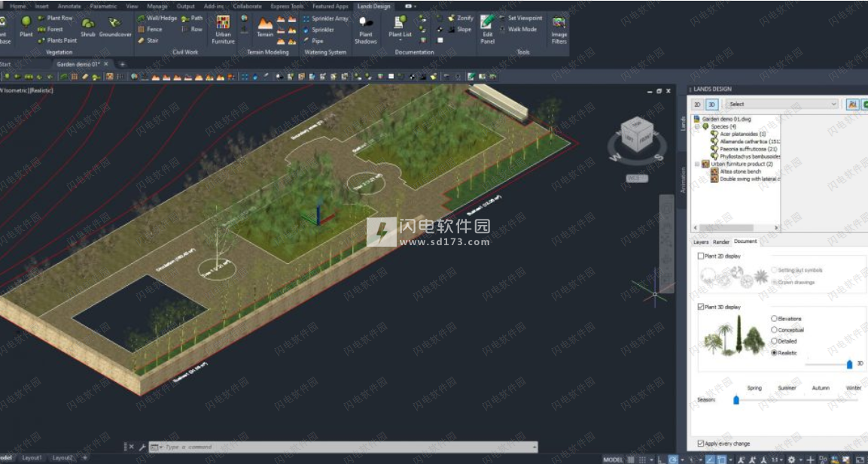Click the 3D detail slider handle

click(850, 364)
